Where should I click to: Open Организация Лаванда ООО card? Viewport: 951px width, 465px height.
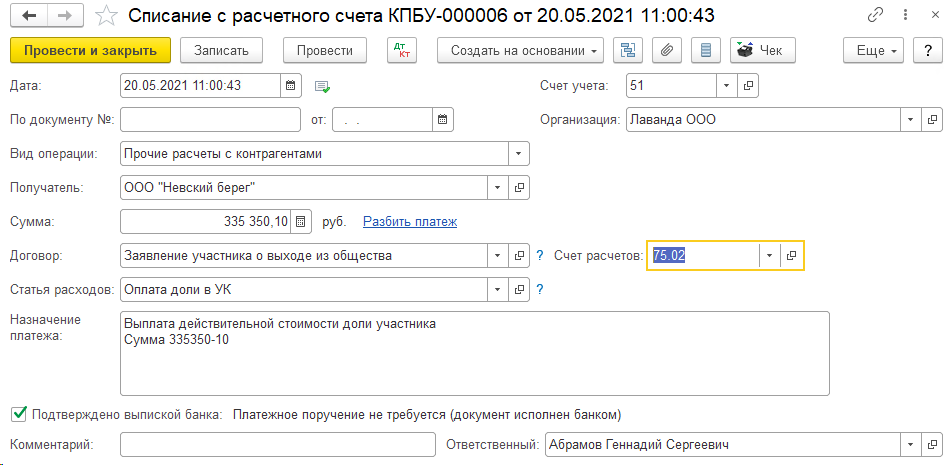click(932, 119)
